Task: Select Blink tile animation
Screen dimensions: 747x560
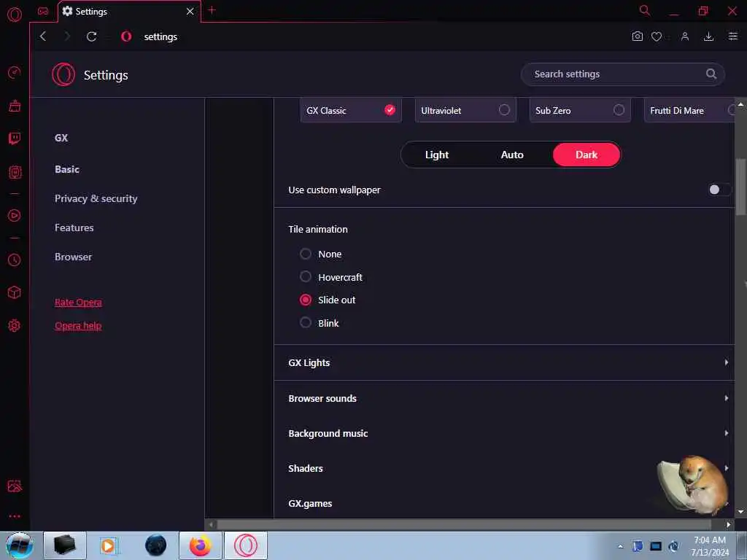Action: pyautogui.click(x=306, y=323)
